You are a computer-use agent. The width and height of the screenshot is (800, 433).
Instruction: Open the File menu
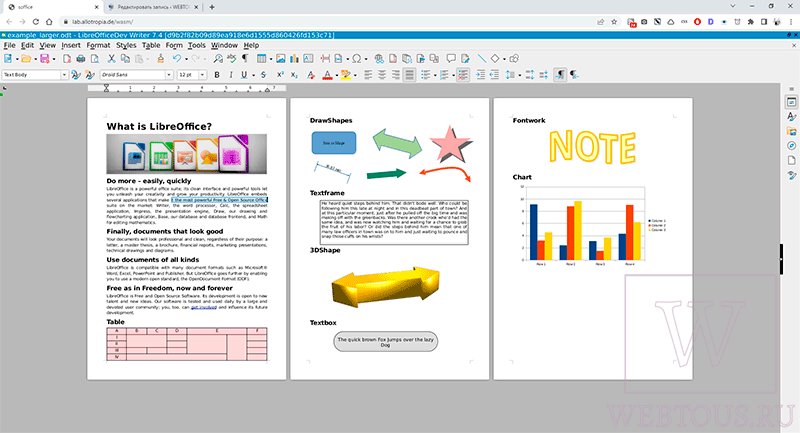pos(10,45)
